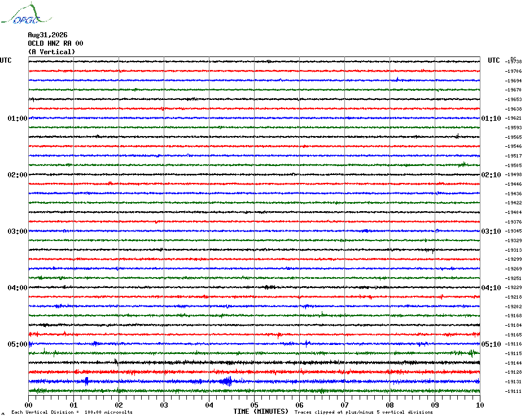This screenshot has height=420, width=525.
Task: Click the 03:10 end-time label
Action: tap(491, 231)
